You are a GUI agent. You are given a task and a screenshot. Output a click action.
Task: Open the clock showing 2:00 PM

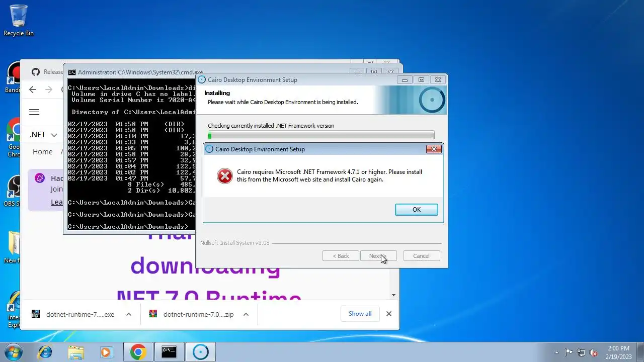click(x=618, y=352)
